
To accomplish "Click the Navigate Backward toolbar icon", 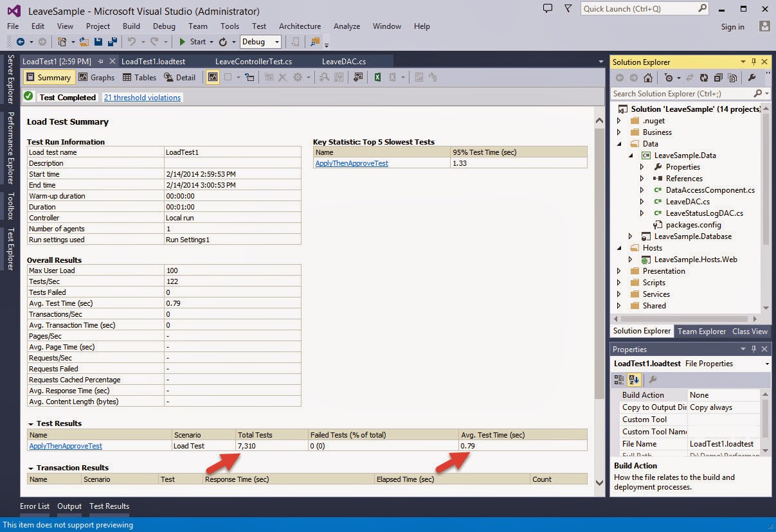I will point(21,42).
